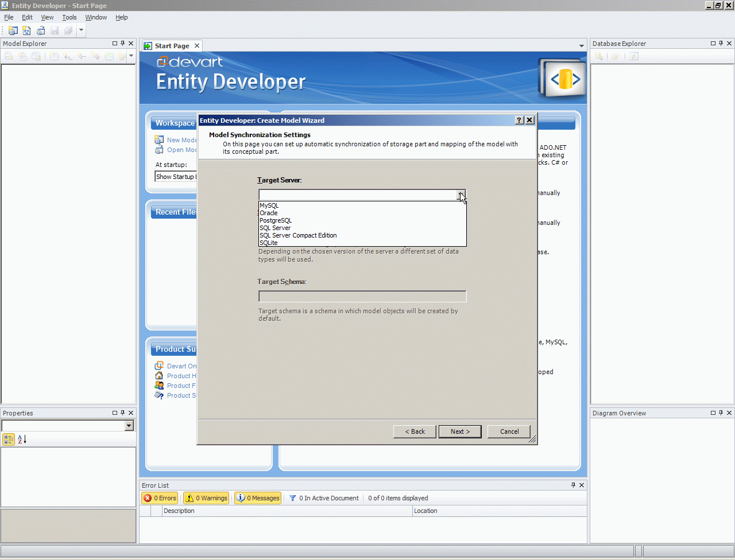This screenshot has height=560, width=735.
Task: Close the Model Explorer panel
Action: click(x=131, y=44)
